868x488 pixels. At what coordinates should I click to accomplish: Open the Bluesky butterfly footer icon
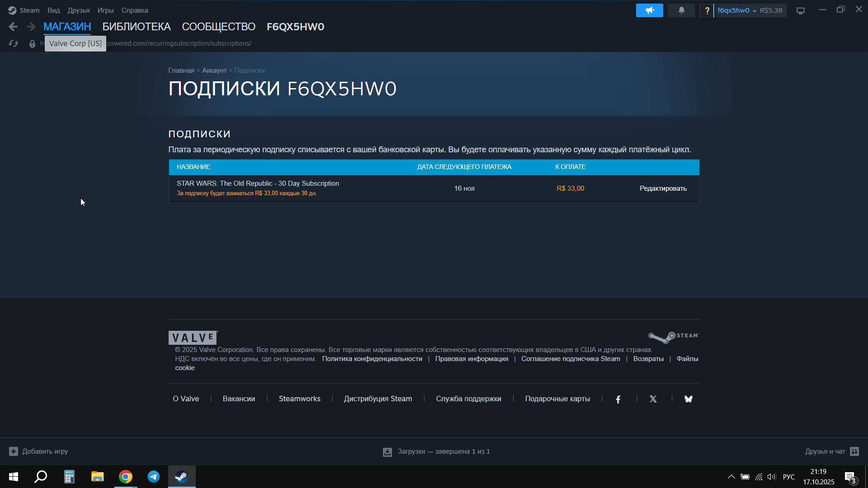tap(688, 399)
